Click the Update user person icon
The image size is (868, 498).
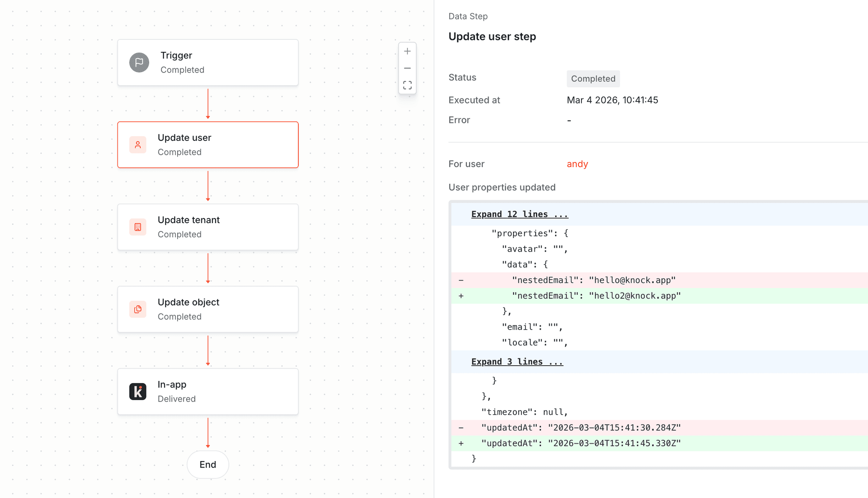(x=138, y=145)
